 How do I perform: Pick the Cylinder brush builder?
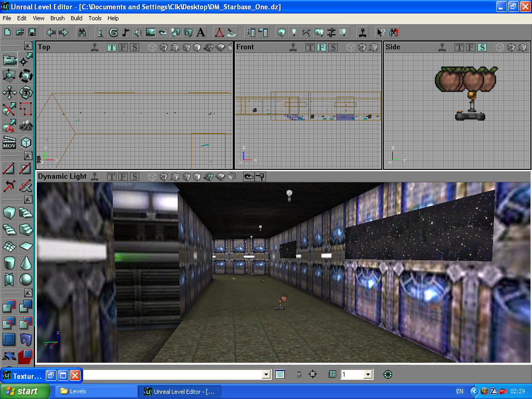9,262
